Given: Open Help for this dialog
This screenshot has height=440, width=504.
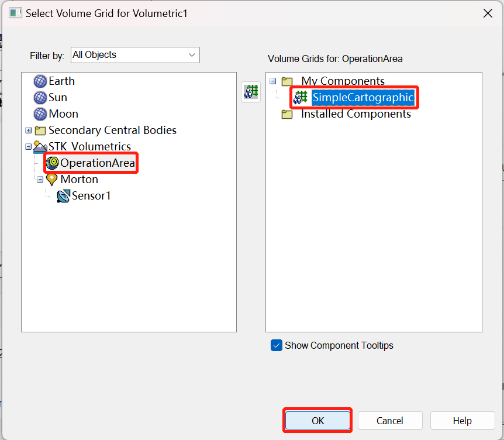Looking at the screenshot, I should (x=462, y=421).
